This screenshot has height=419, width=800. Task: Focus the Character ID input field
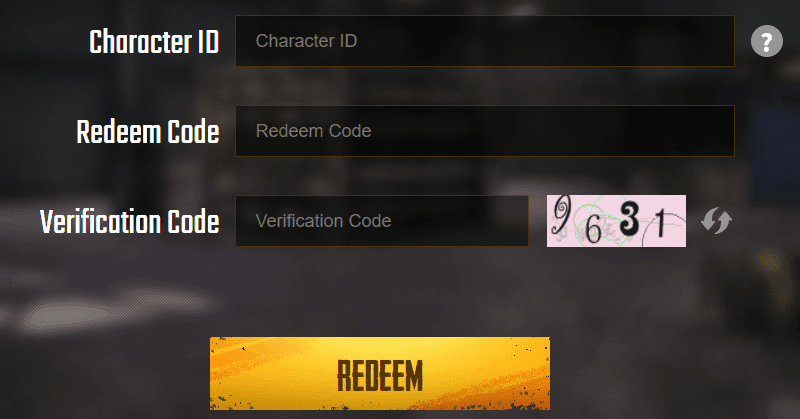tap(485, 41)
